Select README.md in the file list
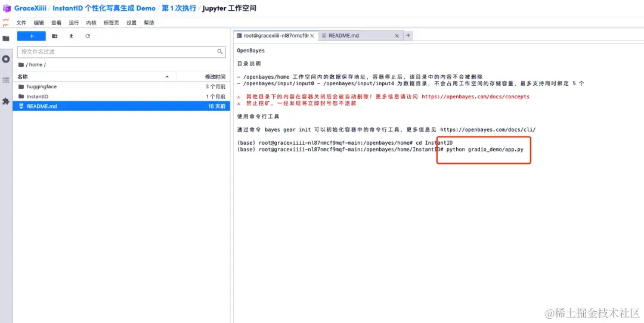Viewport: 644px width, 323px height. [x=121, y=106]
